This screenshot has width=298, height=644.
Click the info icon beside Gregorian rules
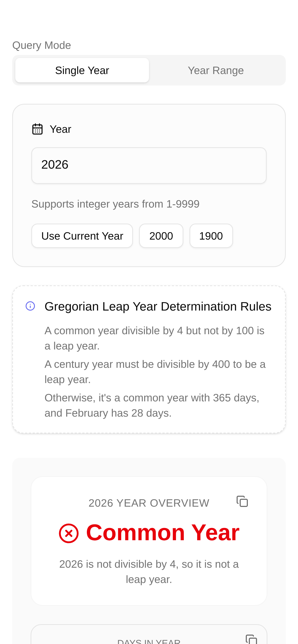coord(30,306)
